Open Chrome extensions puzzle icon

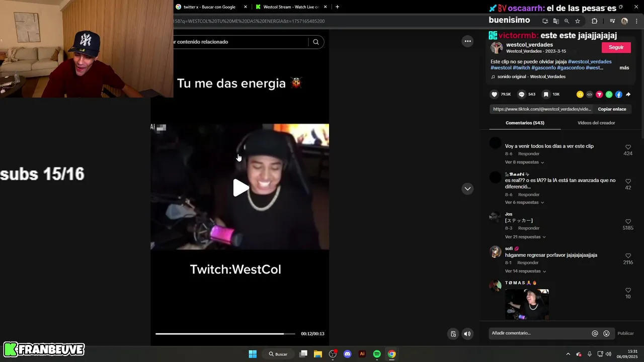tap(595, 21)
